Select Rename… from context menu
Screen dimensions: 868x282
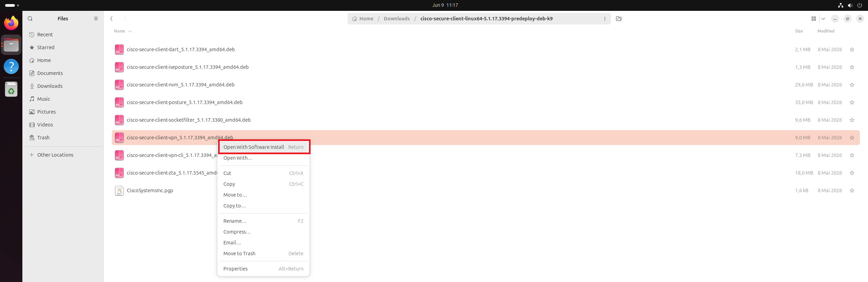coord(263,221)
